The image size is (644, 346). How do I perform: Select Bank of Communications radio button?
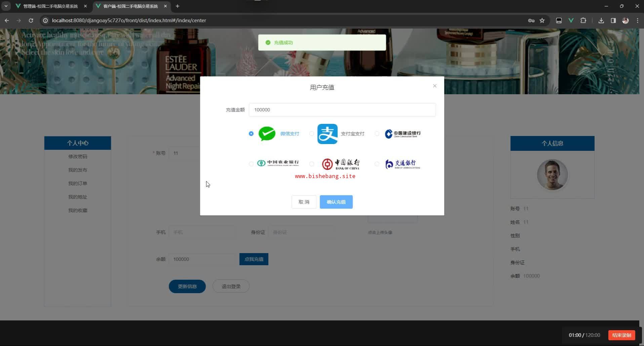coord(377,164)
